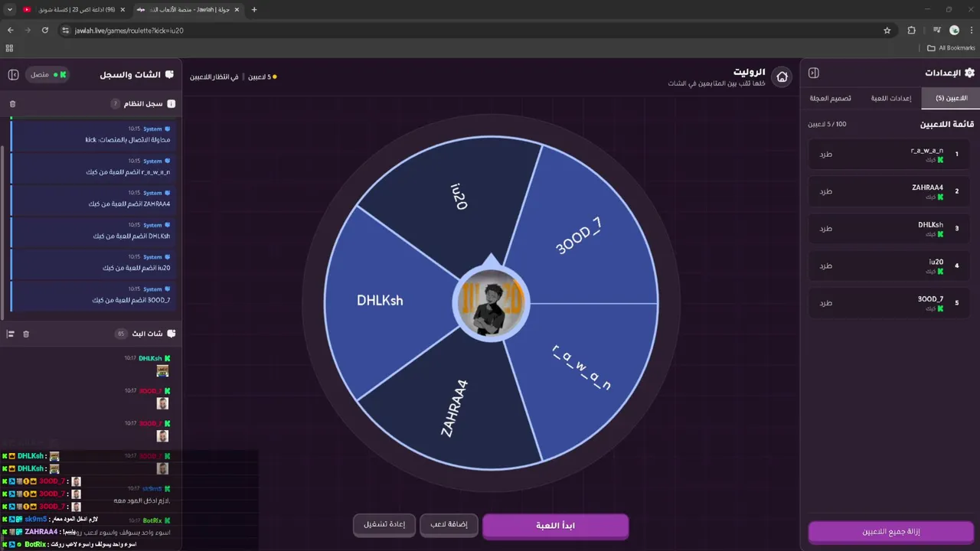Collapse the settings panel with sidebar icon
The image size is (980, 551).
[x=814, y=73]
